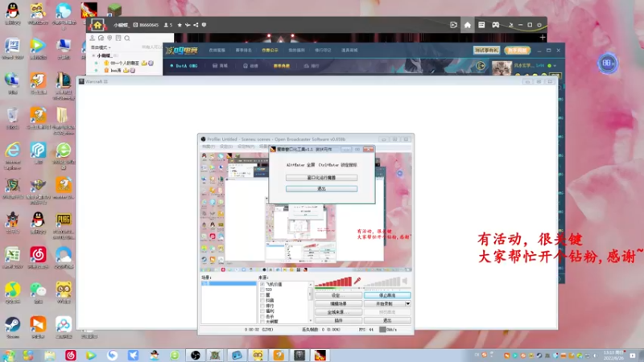Click the plus icon at YY video corner
Image resolution: width=644 pixels, height=362 pixels.
pyautogui.click(x=543, y=37)
